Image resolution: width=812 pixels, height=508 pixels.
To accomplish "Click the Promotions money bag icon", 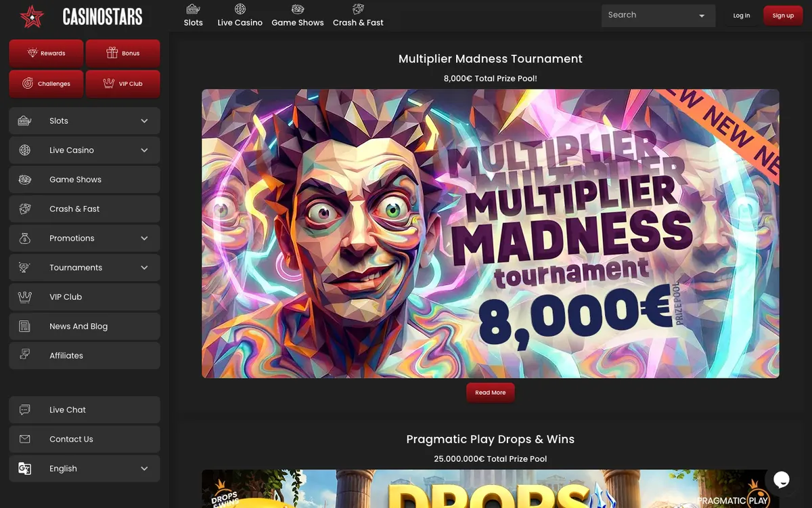I will click(25, 238).
